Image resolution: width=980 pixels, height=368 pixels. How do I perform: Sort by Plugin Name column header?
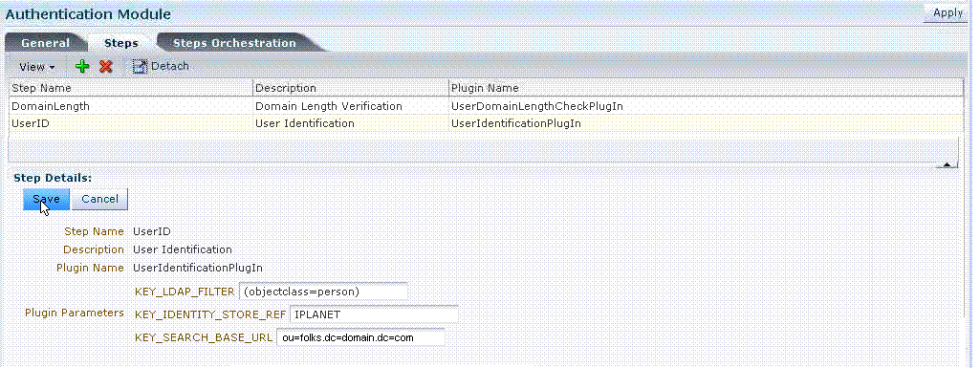click(x=707, y=88)
